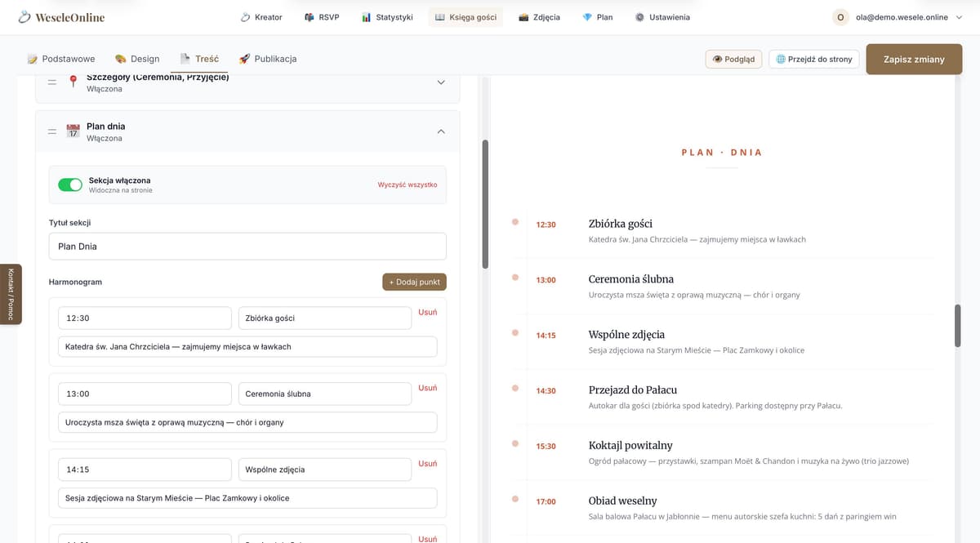Image resolution: width=980 pixels, height=543 pixels.
Task: Click the map pin icon for Szczegóły
Action: point(73,82)
